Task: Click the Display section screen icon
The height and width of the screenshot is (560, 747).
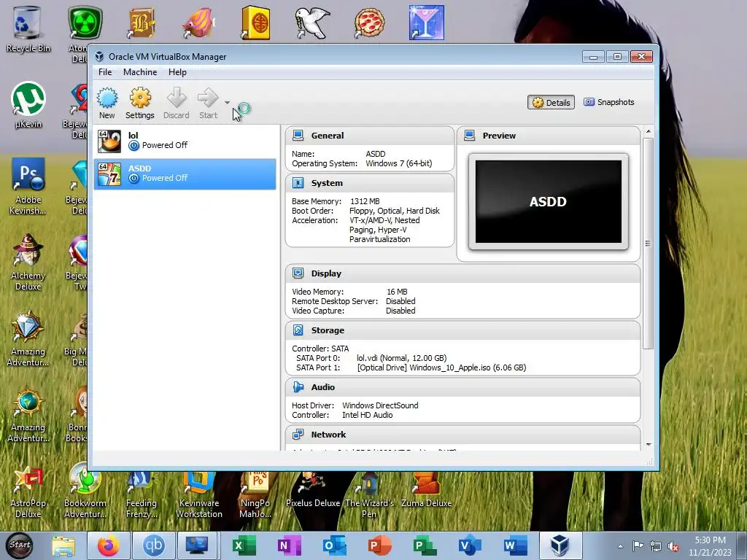Action: 298,273
